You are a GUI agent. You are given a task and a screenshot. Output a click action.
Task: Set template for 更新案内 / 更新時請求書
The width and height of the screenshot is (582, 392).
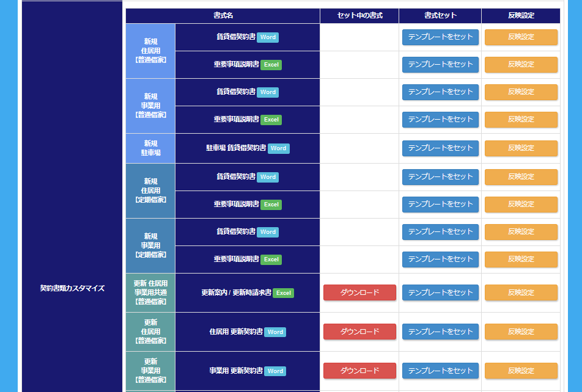pos(440,292)
